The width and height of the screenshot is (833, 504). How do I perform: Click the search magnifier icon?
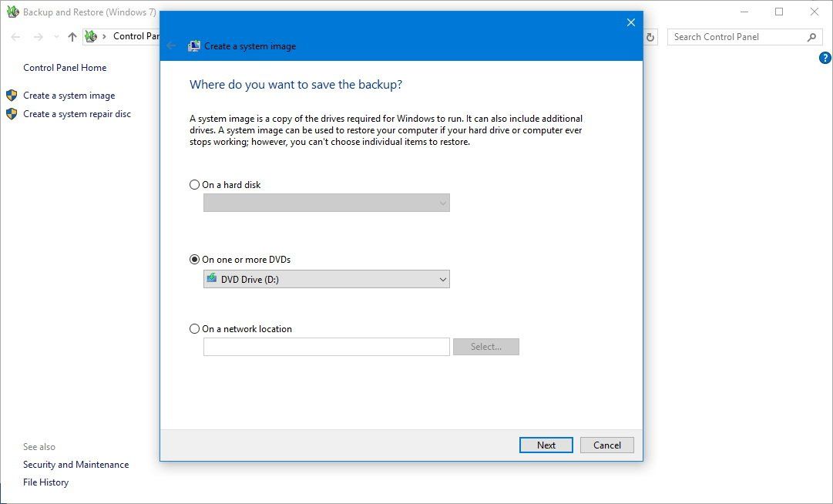point(811,36)
